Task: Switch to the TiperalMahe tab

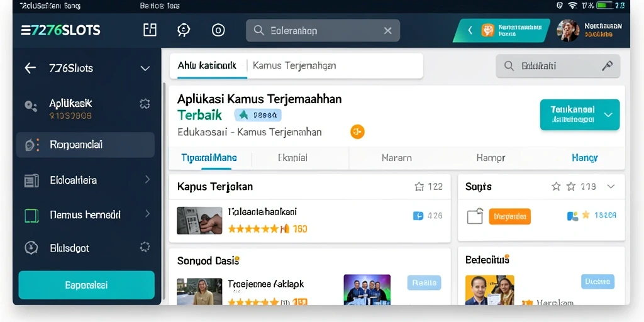Action: 209,158
